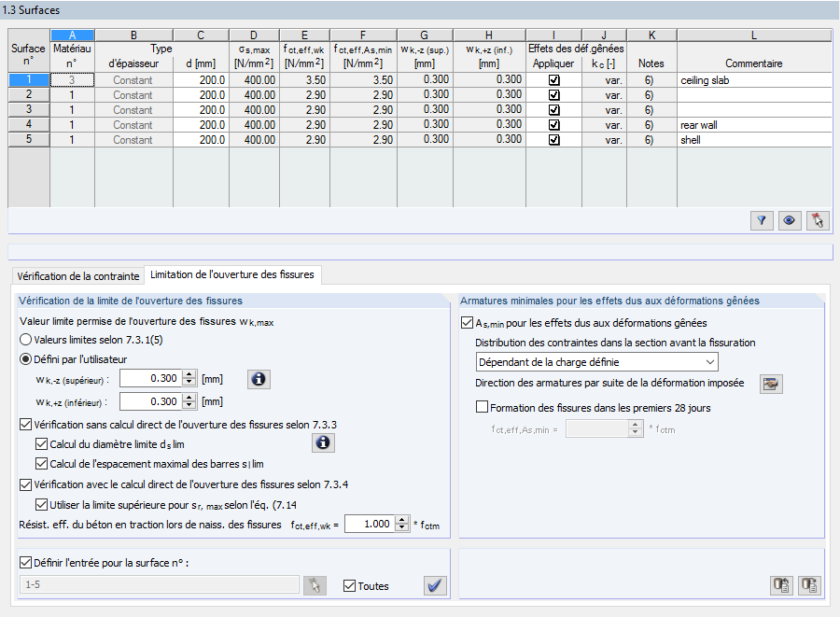This screenshot has width=840, height=617.
Task: Click 'rear wall' comment cell
Action: pyautogui.click(x=754, y=125)
